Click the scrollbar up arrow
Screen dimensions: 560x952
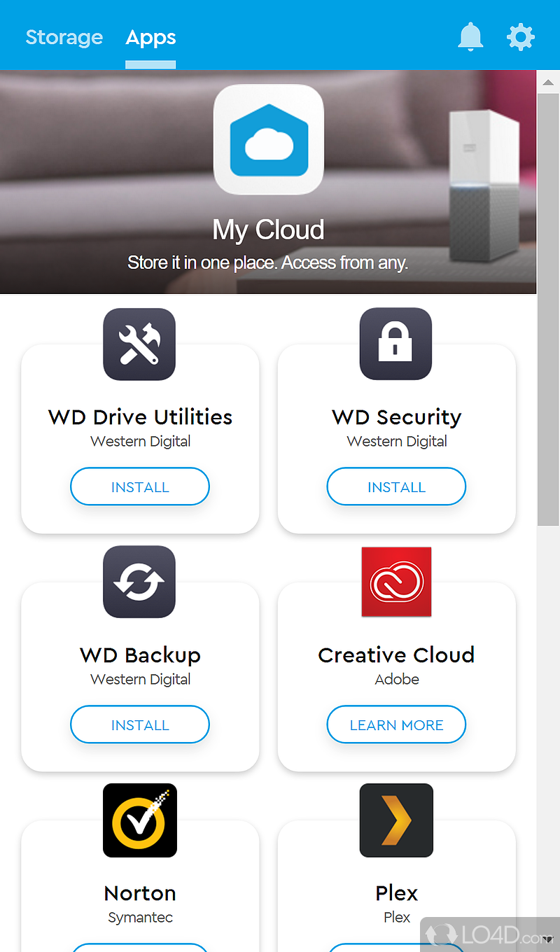pyautogui.click(x=548, y=82)
